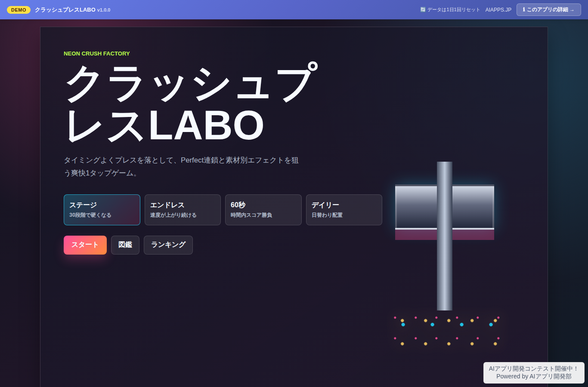Screen dimensions: 588x387
Task: Visit the AIAPPS.JP link
Action: tap(498, 10)
